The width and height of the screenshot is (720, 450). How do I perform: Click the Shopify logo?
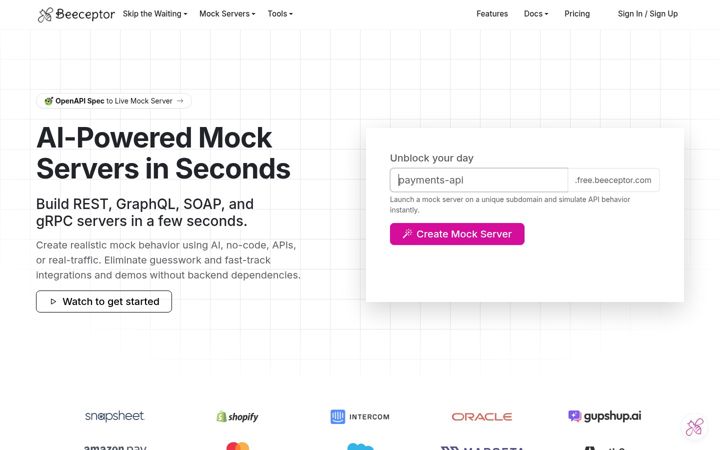[x=237, y=416]
